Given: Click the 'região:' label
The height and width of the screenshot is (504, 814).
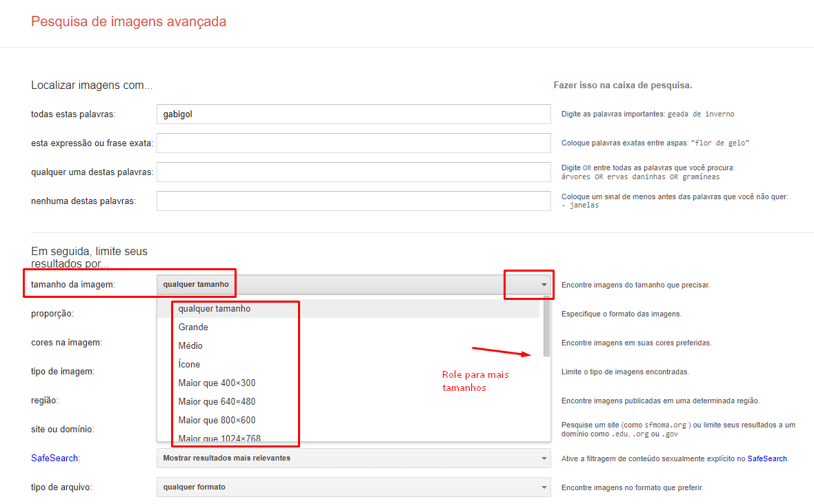Looking at the screenshot, I should 45,401.
